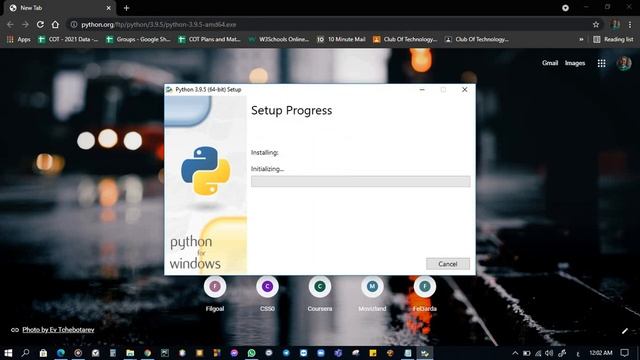Open Gmail link on new tab page

(x=550, y=63)
